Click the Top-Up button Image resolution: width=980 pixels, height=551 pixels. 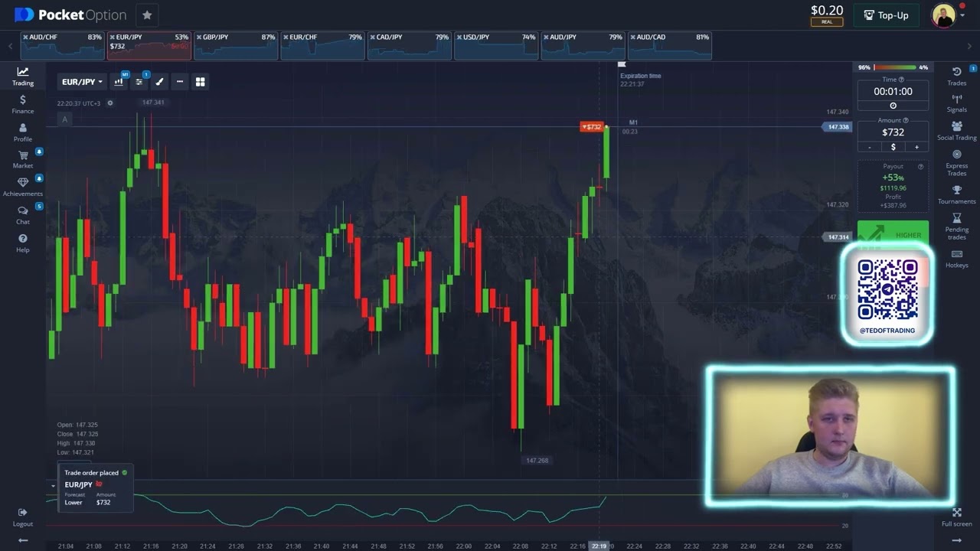click(886, 15)
